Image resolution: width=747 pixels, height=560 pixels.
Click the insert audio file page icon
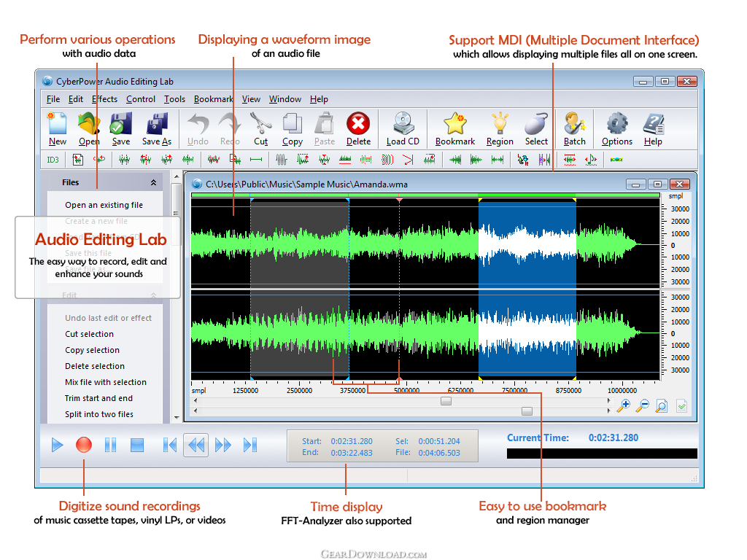77,160
